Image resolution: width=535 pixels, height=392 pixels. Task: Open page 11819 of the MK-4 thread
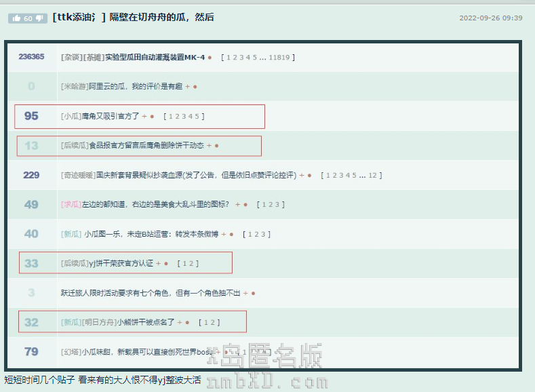(279, 58)
